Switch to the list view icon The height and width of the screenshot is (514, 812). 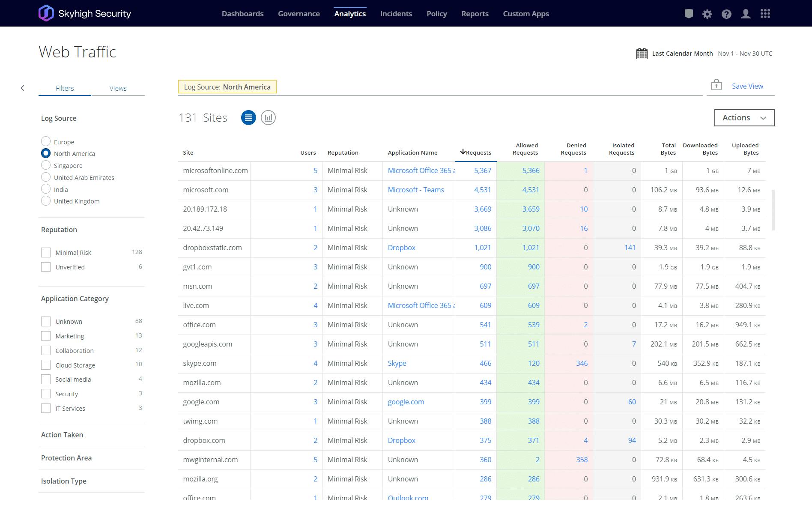pyautogui.click(x=248, y=118)
